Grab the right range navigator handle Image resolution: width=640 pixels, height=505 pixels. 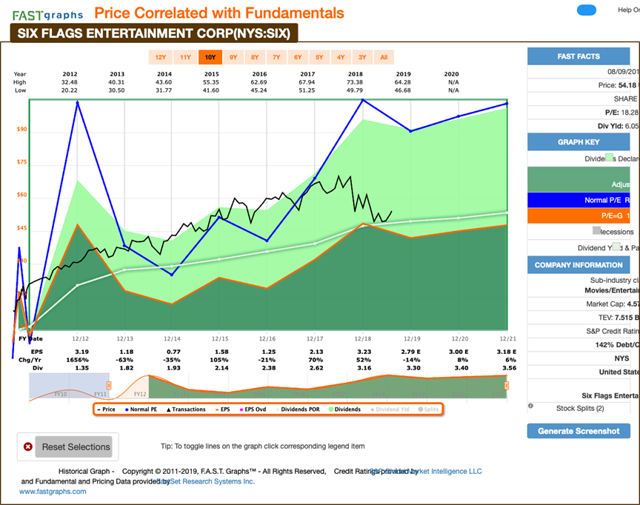coord(507,385)
